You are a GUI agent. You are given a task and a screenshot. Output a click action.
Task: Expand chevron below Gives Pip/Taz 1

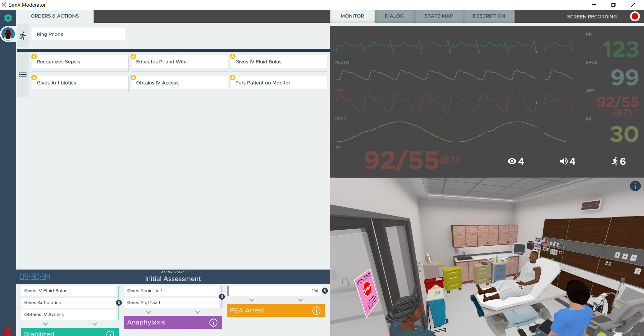tap(149, 312)
